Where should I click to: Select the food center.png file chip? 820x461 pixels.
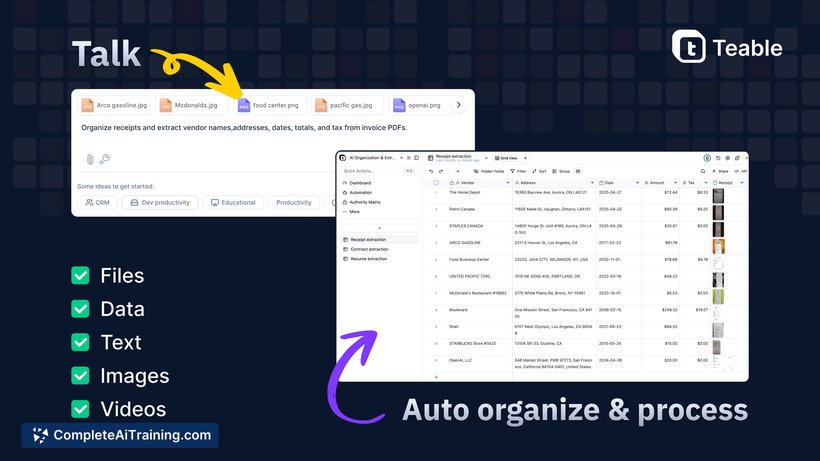[x=269, y=105]
